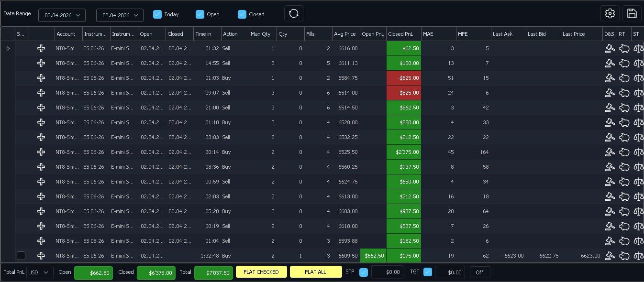Click the gavel D&S icon in the open Buy row
644x282 pixels.
point(610,256)
